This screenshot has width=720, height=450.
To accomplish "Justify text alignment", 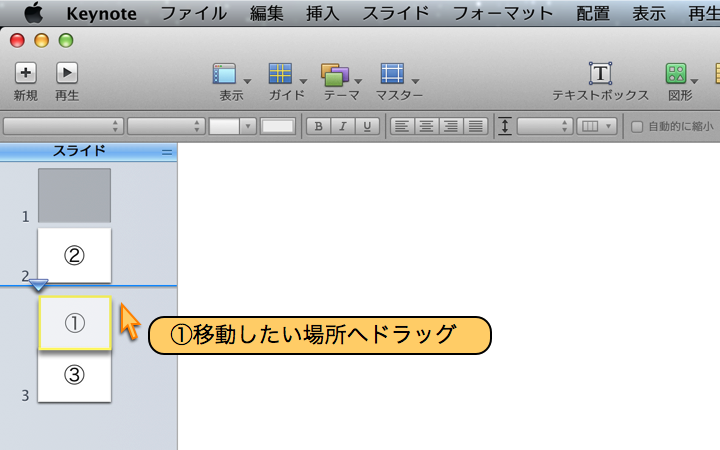I will (x=475, y=126).
